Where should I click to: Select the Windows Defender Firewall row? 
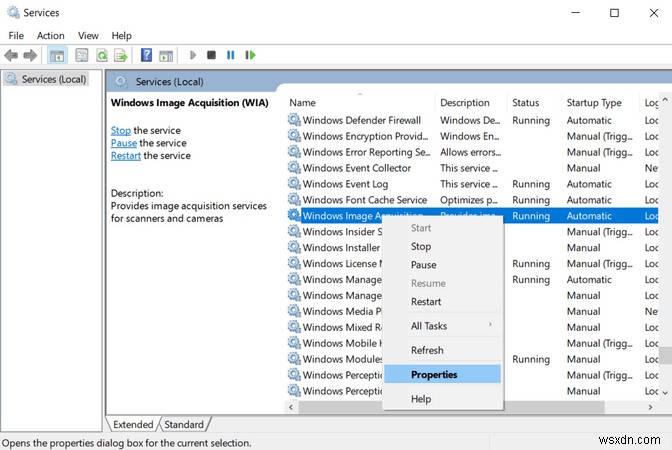point(472,120)
